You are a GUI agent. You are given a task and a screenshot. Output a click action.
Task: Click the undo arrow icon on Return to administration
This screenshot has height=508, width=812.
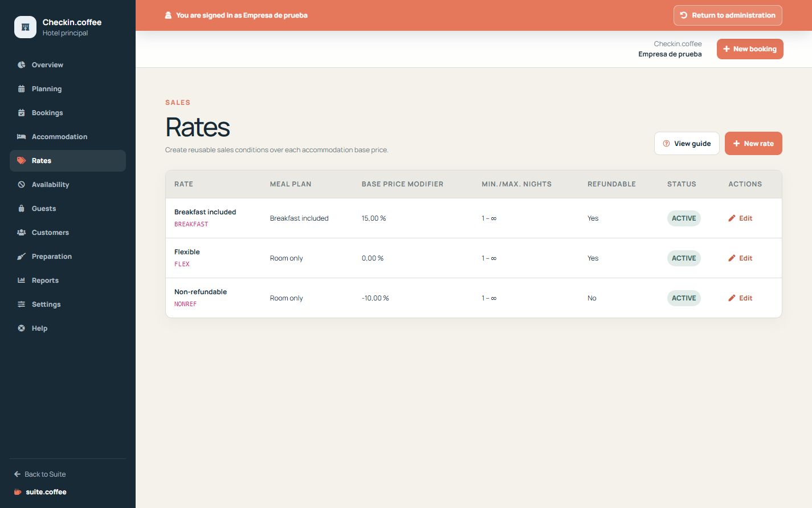[x=684, y=15]
